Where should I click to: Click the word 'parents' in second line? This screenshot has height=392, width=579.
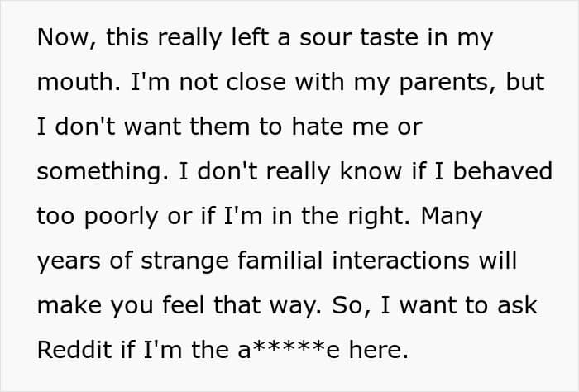click(x=446, y=83)
